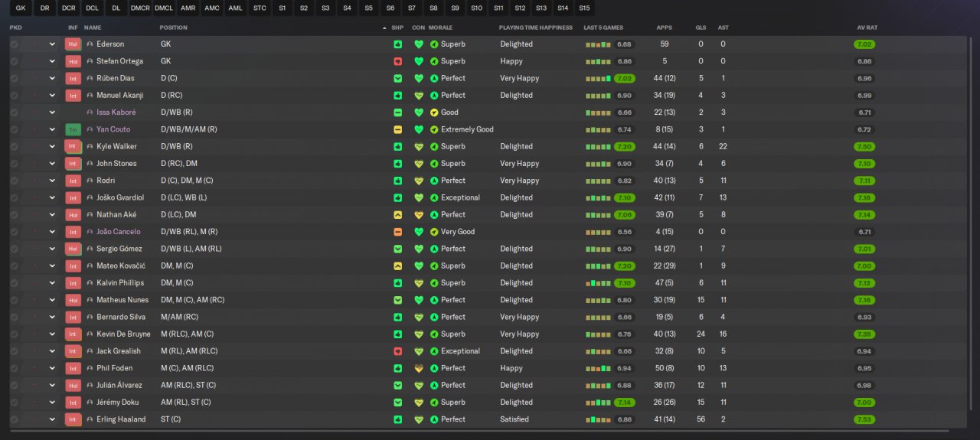Image resolution: width=980 pixels, height=440 pixels.
Task: Click Ederson's condition heart icon
Action: click(x=418, y=44)
